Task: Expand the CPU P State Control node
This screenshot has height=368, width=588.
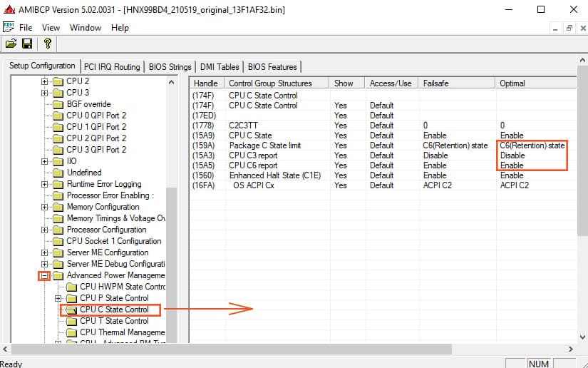Action: point(58,298)
